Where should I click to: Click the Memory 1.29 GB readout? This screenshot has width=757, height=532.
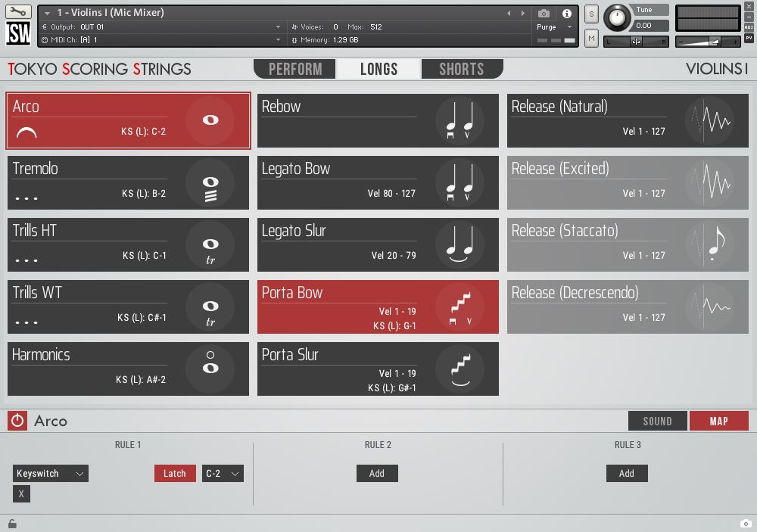[x=330, y=40]
